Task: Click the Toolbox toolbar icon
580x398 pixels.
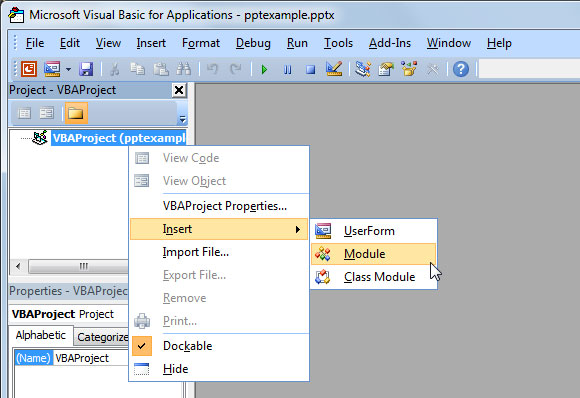Action: tap(432, 69)
